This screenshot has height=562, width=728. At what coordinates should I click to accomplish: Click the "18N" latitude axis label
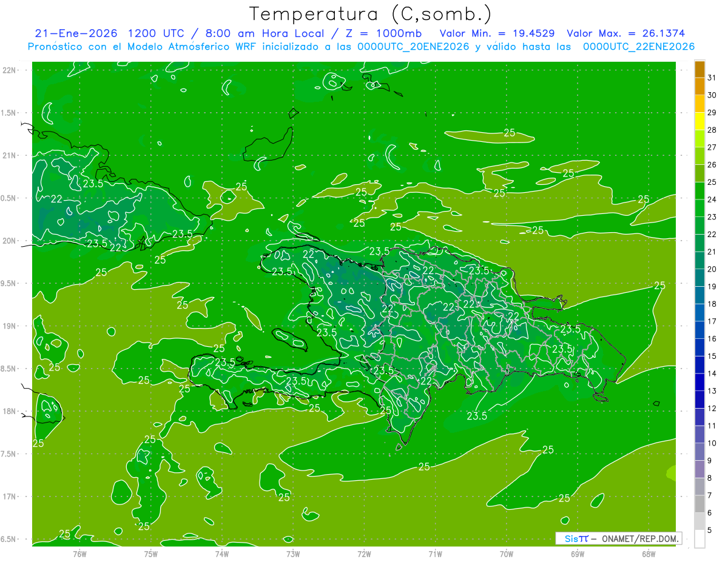(10, 411)
